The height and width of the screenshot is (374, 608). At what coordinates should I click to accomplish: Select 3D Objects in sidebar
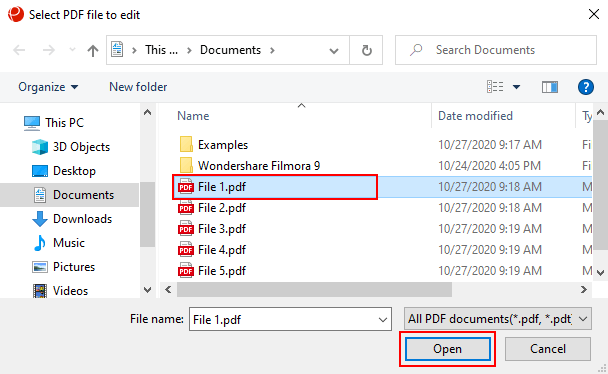pyautogui.click(x=81, y=147)
